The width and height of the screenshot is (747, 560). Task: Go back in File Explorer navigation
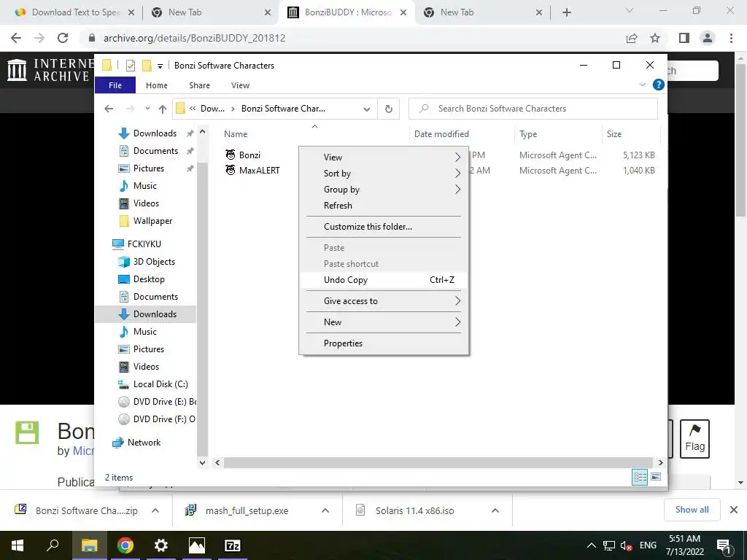tap(109, 109)
